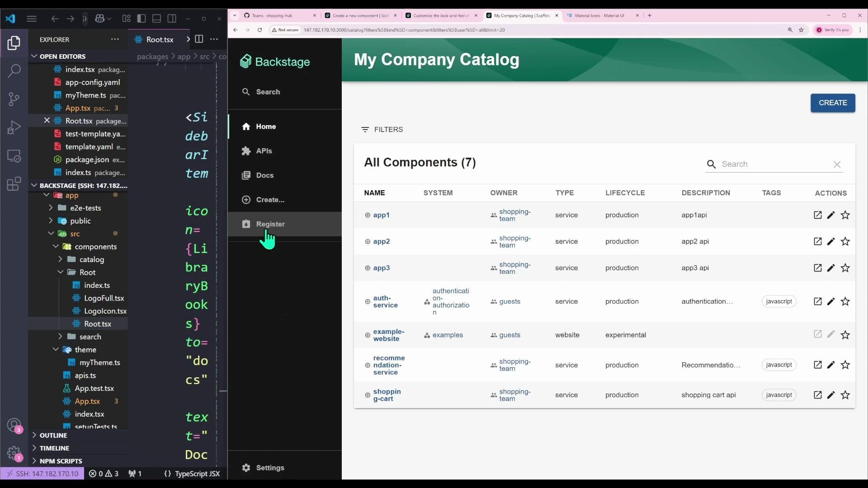
Task: Toggle VS Code primary side bar
Action: [142, 19]
